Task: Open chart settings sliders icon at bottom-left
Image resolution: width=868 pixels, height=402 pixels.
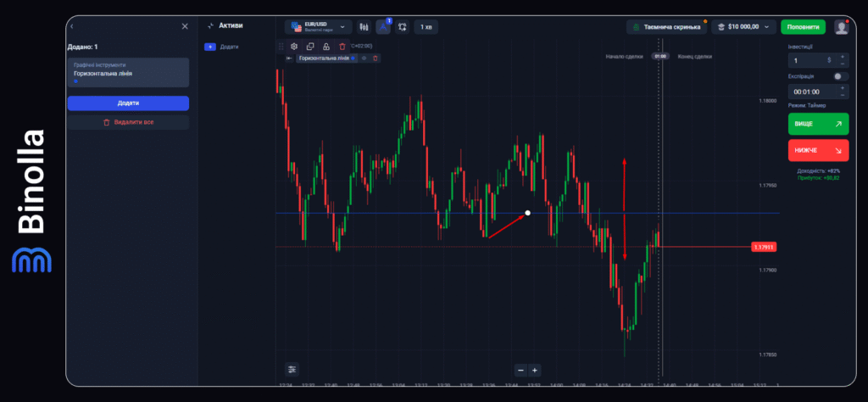Action: tap(292, 369)
